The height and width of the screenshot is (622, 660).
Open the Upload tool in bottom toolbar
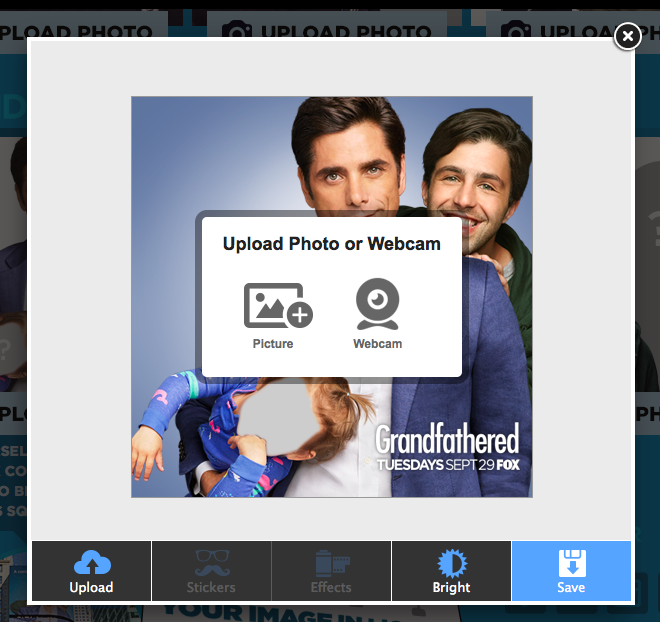click(x=91, y=571)
